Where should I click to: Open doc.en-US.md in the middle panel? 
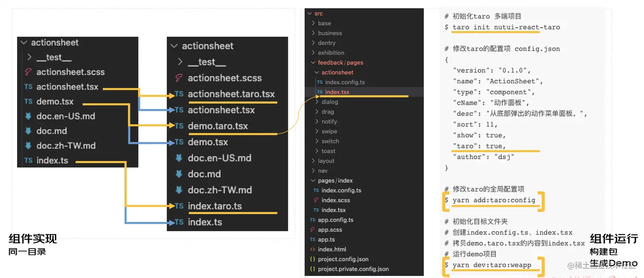219,158
